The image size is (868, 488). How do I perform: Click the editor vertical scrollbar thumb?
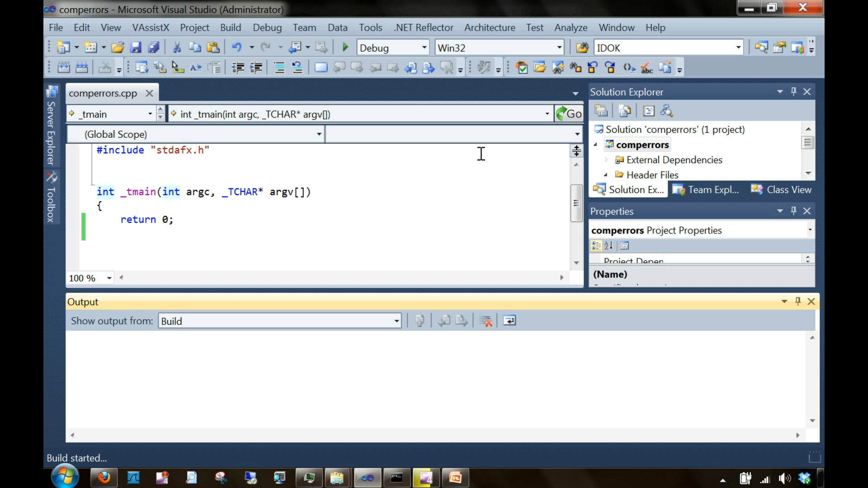[576, 203]
